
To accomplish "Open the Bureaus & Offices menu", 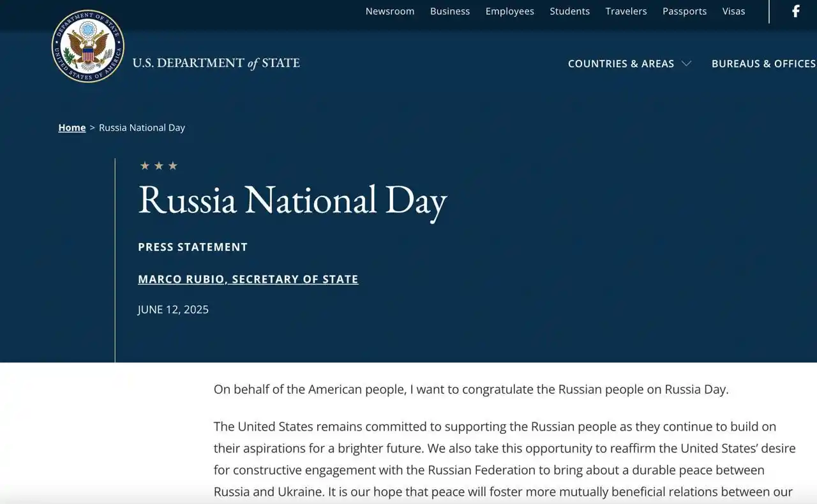I will 764,63.
